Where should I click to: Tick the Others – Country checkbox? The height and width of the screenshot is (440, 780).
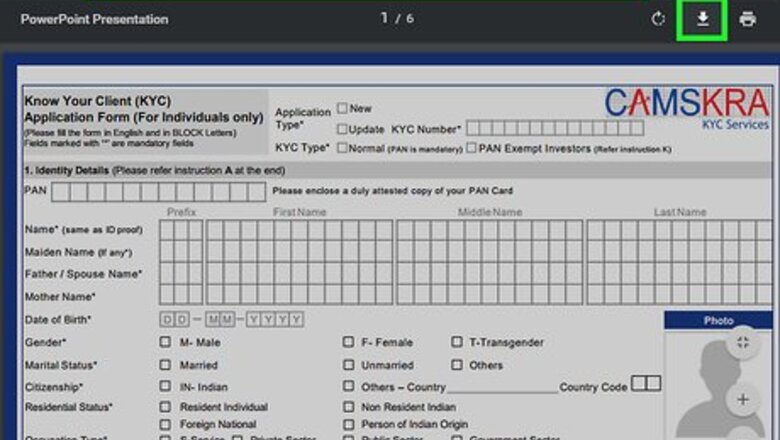[348, 386]
